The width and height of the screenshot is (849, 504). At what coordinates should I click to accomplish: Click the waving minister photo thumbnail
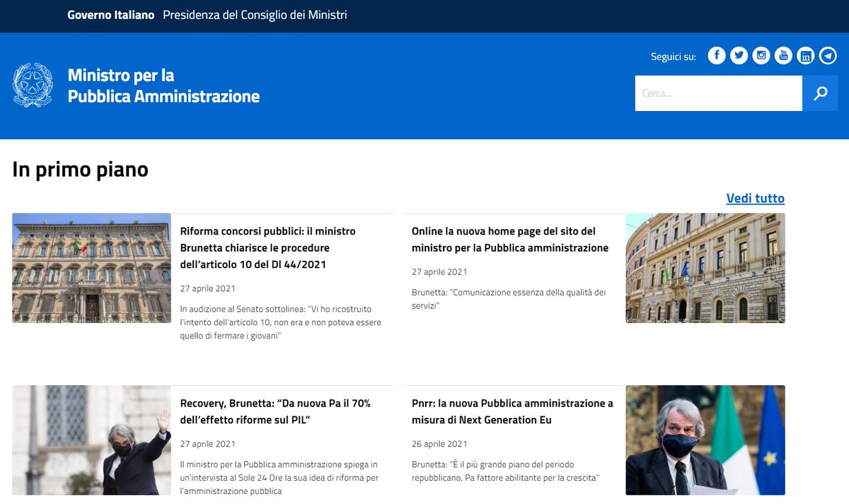tap(91, 440)
